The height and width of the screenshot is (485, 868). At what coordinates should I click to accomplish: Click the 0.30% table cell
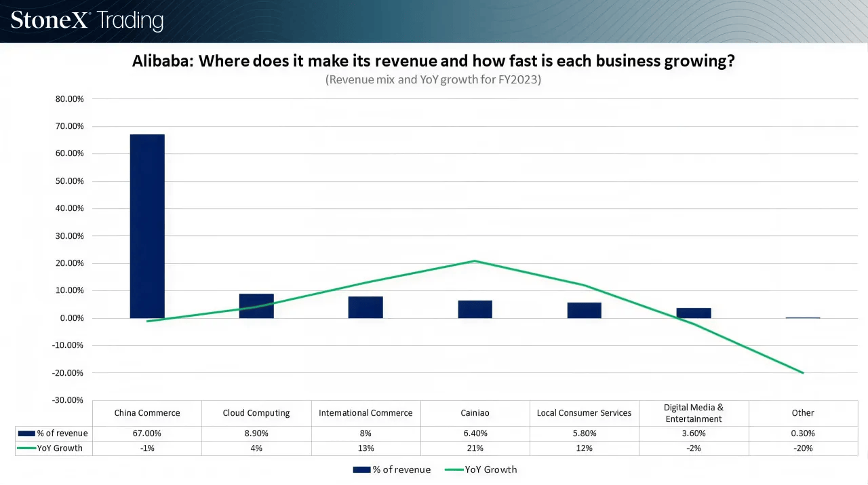(803, 433)
